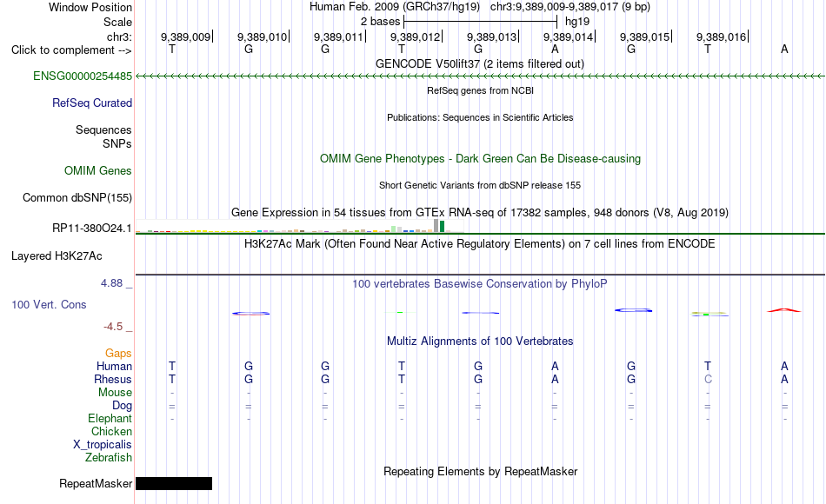Open the Layered H3K27Ac track label
The width and height of the screenshot is (826, 504).
(x=57, y=256)
